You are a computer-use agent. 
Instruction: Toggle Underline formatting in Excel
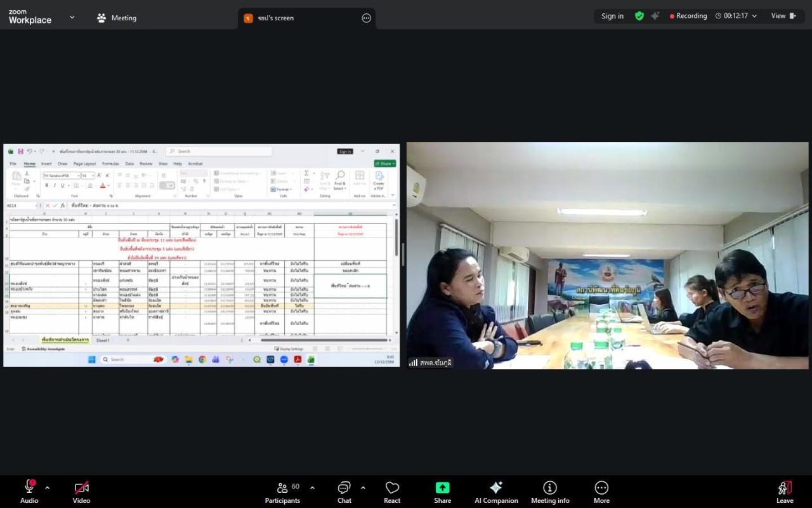[x=62, y=185]
